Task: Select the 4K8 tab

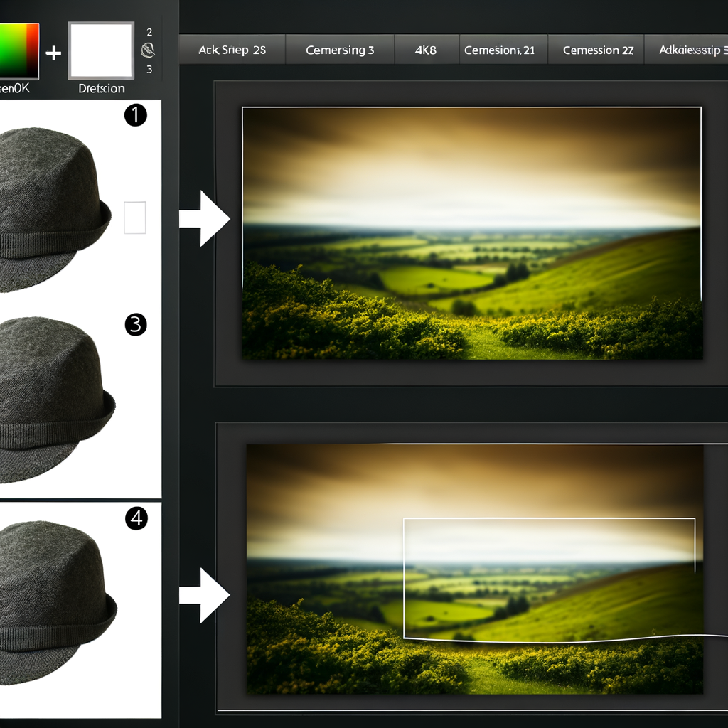Action: [x=426, y=50]
